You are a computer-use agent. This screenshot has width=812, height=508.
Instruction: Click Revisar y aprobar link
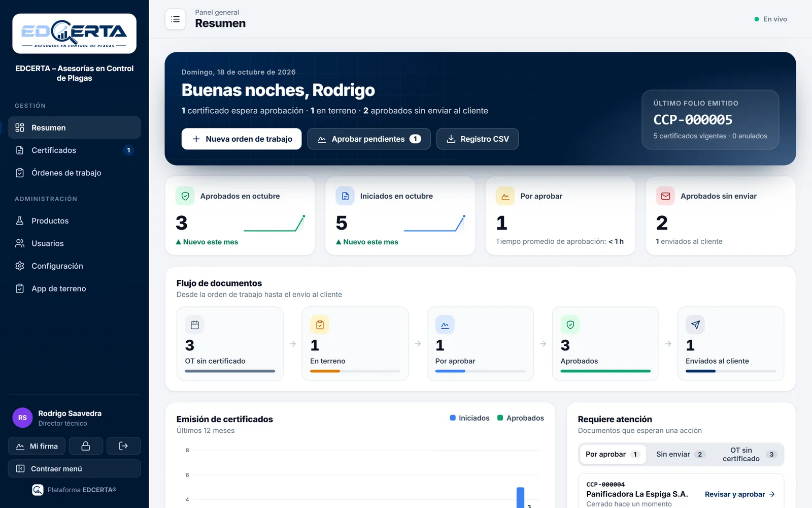point(740,494)
